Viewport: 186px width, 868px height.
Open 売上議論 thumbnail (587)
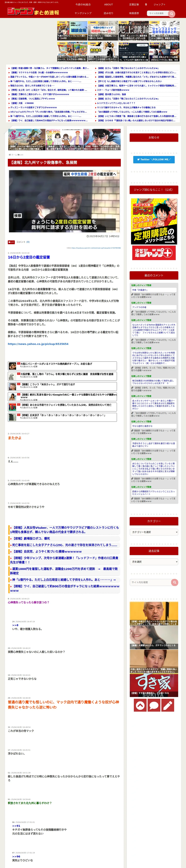pos(134,31)
